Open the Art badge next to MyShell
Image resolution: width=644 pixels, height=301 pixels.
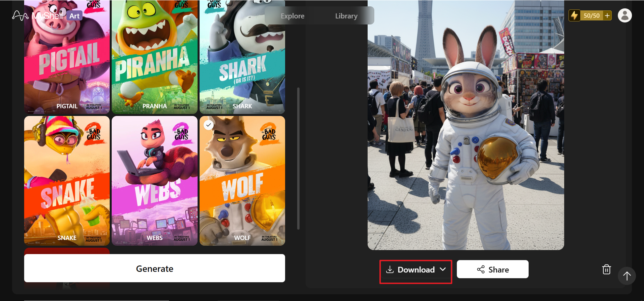coord(74,16)
